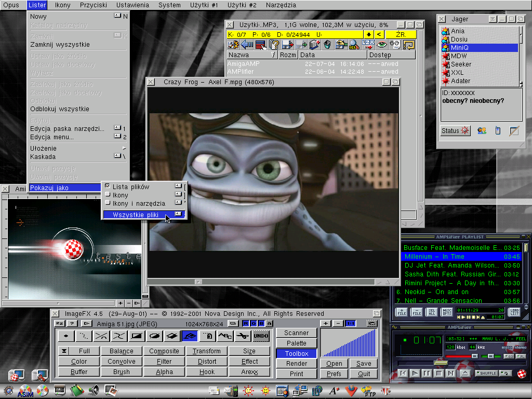Click the Render button in ImageFX
This screenshot has width=532, height=399.
click(297, 364)
